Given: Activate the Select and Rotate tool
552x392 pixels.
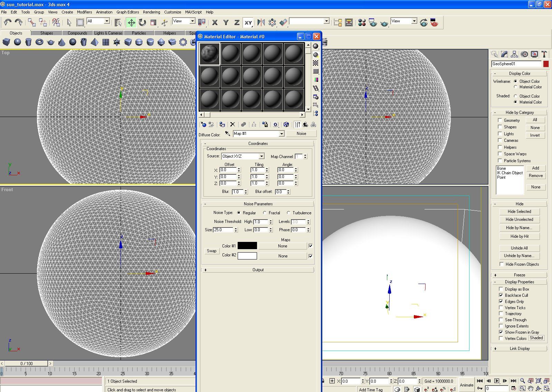Looking at the screenshot, I should point(142,22).
